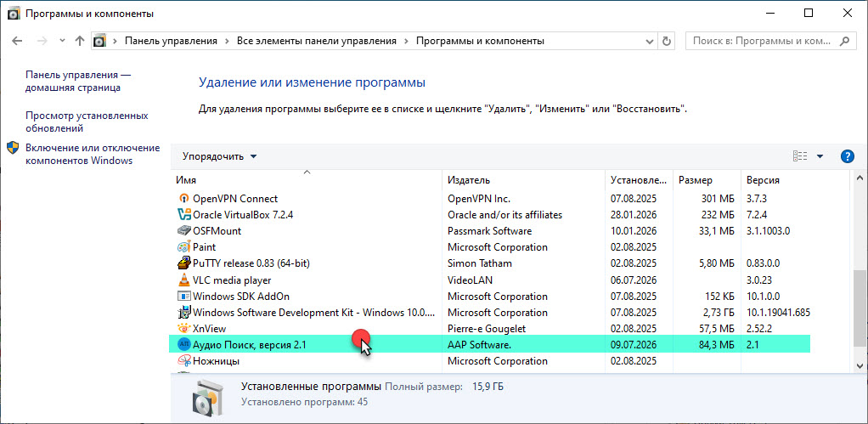The width and height of the screenshot is (868, 424).
Task: Sort by the Установлено column header
Action: [639, 180]
